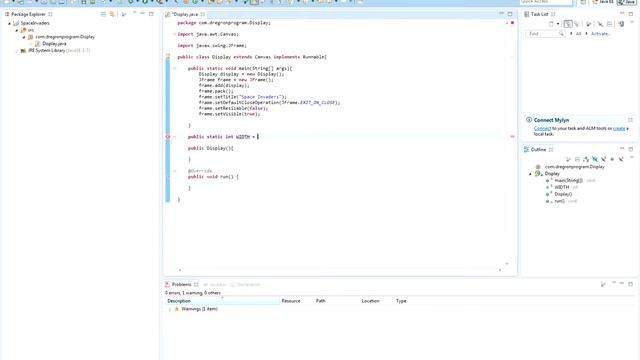Collapse the src folder node
Viewport: 640px width, 360px height.
tap(17, 30)
